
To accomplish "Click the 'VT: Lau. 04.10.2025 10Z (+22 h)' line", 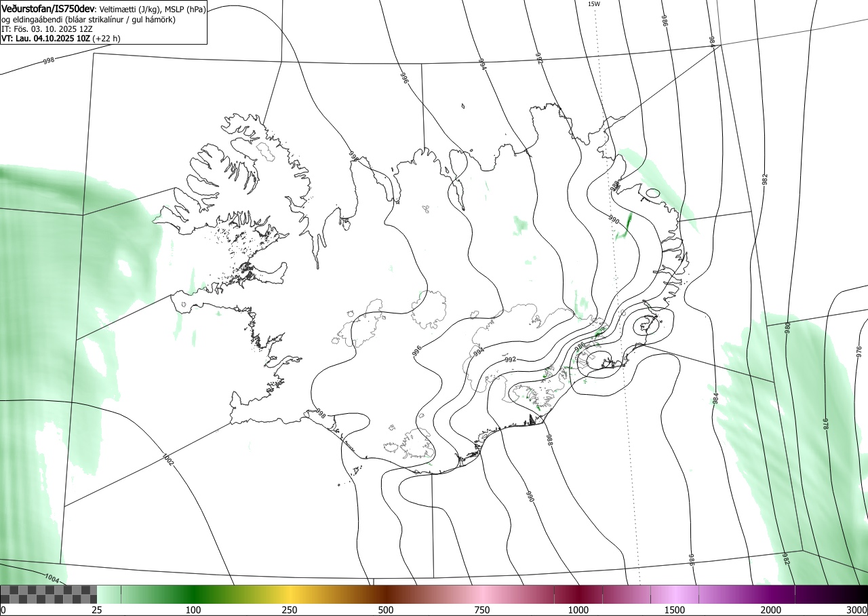I will pos(61,39).
